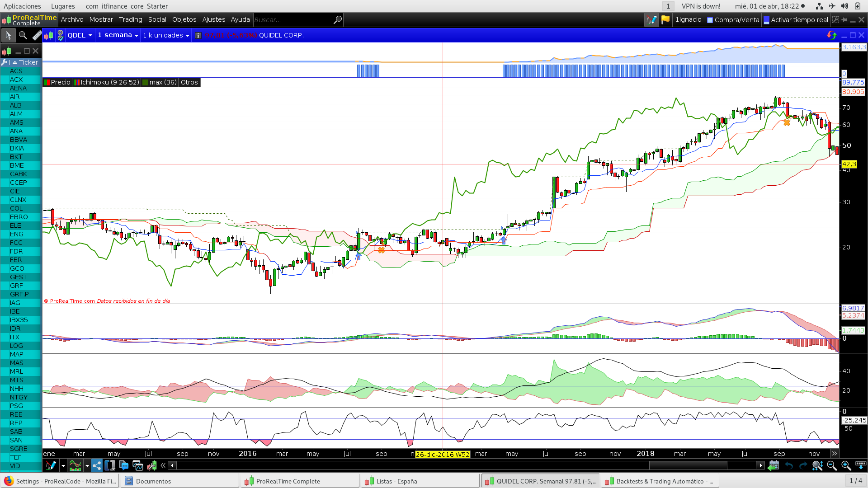Open the Trading menu

(130, 19)
